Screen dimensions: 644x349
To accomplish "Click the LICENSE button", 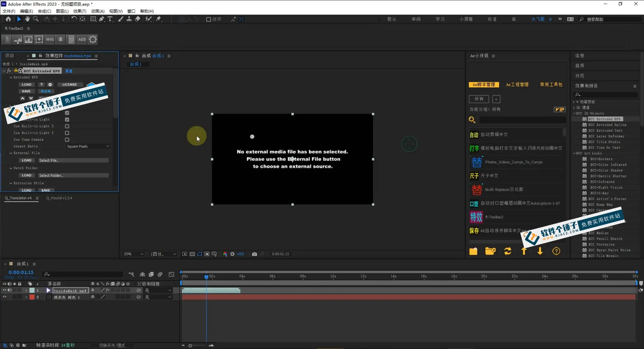I will click(x=70, y=85).
